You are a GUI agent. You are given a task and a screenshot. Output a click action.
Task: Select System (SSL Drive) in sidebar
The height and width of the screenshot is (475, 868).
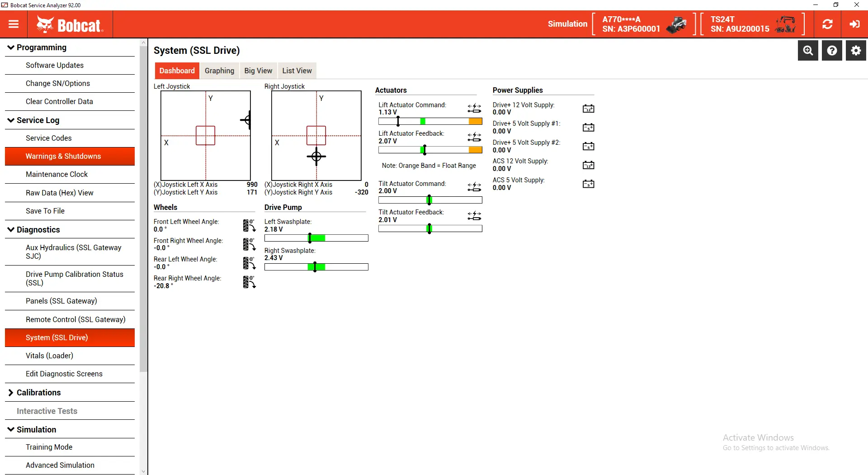[x=70, y=338]
